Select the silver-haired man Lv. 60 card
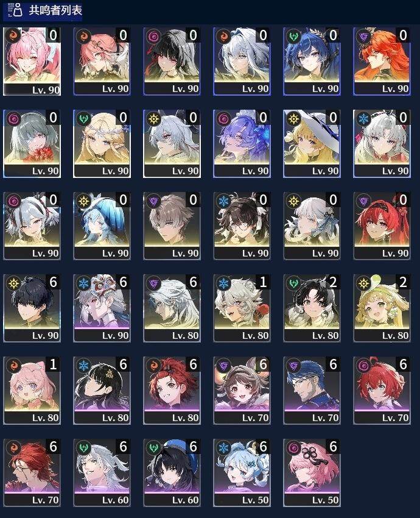The height and width of the screenshot is (518, 420). click(x=102, y=473)
